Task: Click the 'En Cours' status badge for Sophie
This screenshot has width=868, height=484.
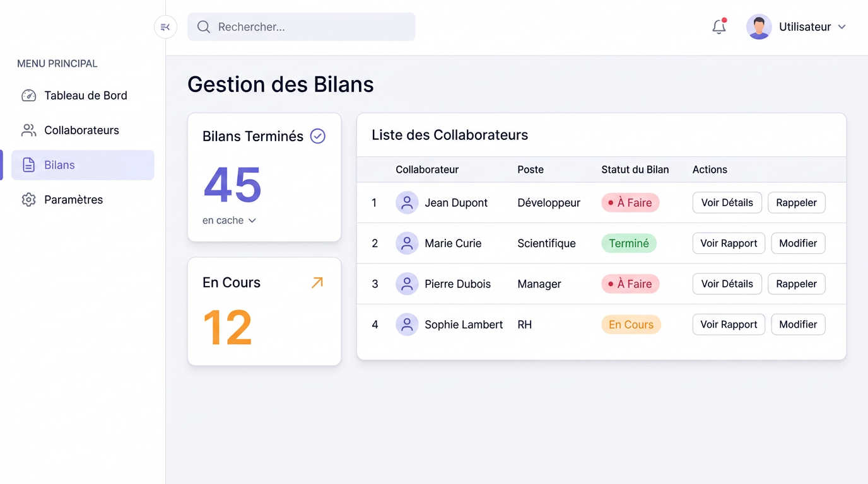Action: coord(631,325)
